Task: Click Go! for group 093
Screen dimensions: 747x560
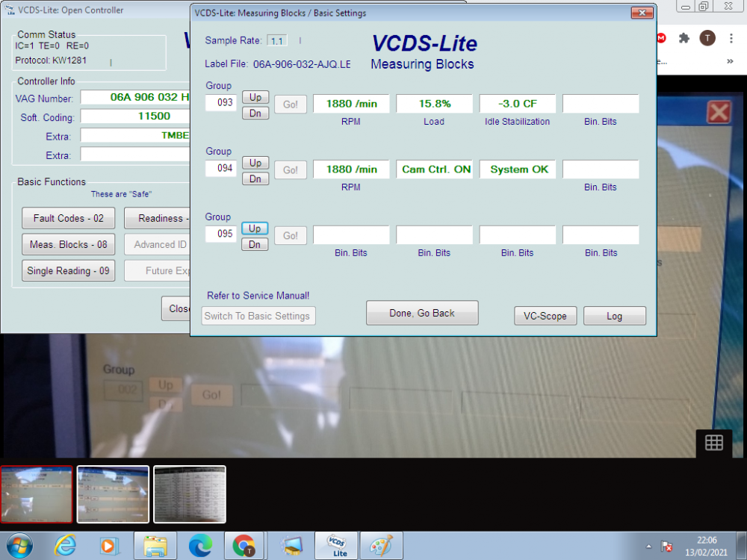Action: (291, 105)
